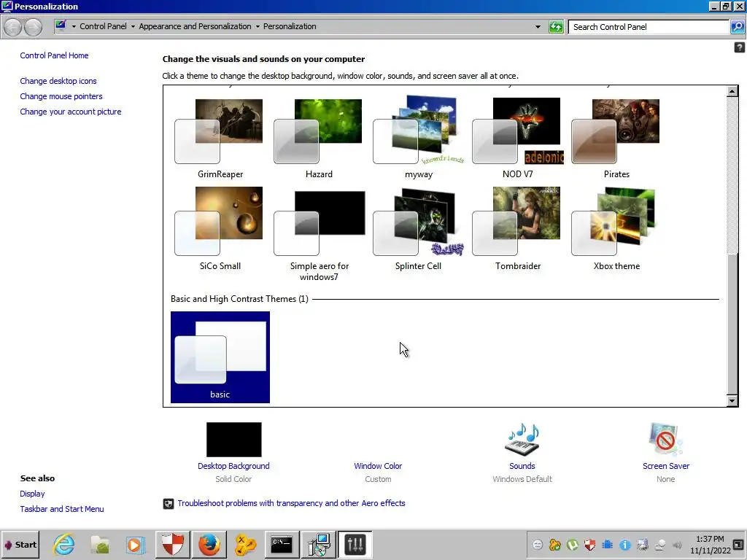The width and height of the screenshot is (747, 560).
Task: Open the Help question mark icon
Action: (740, 47)
